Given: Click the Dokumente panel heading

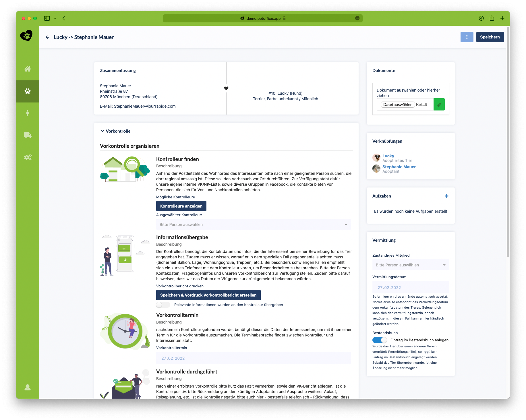Looking at the screenshot, I should [x=384, y=71].
